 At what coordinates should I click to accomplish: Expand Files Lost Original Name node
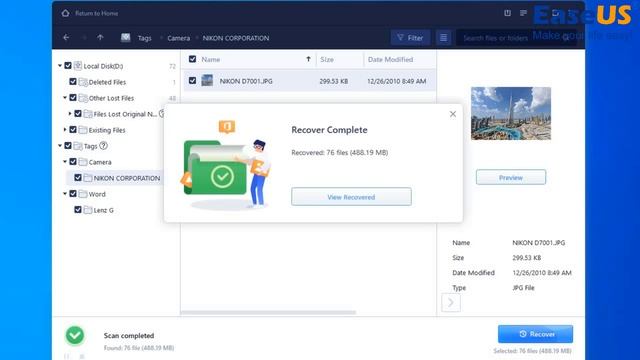pyautogui.click(x=70, y=113)
